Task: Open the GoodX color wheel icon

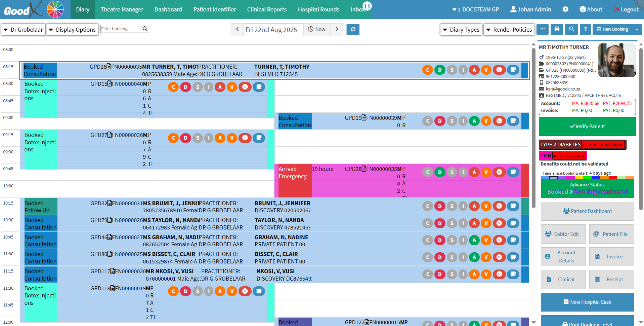Action: pos(55,9)
